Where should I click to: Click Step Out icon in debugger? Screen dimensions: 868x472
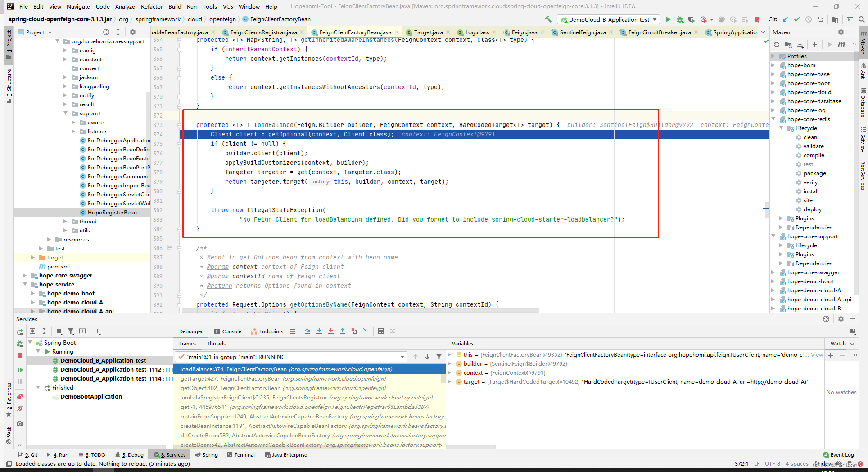[x=343, y=331]
